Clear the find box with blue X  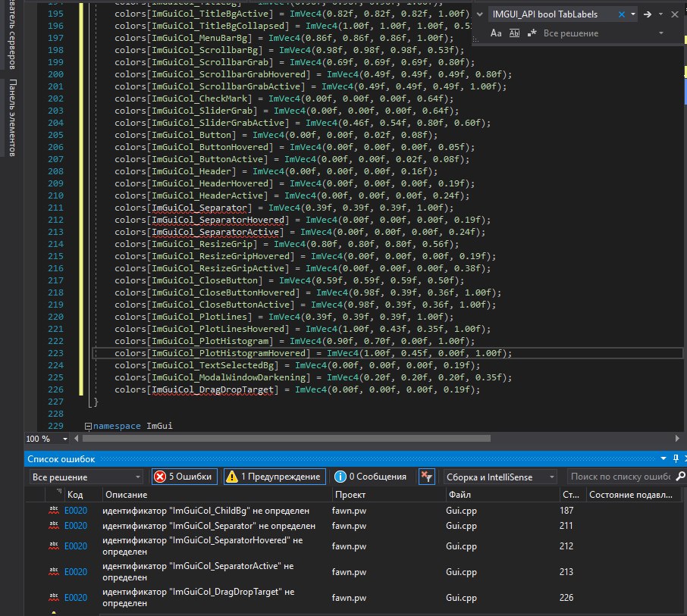tap(621, 14)
